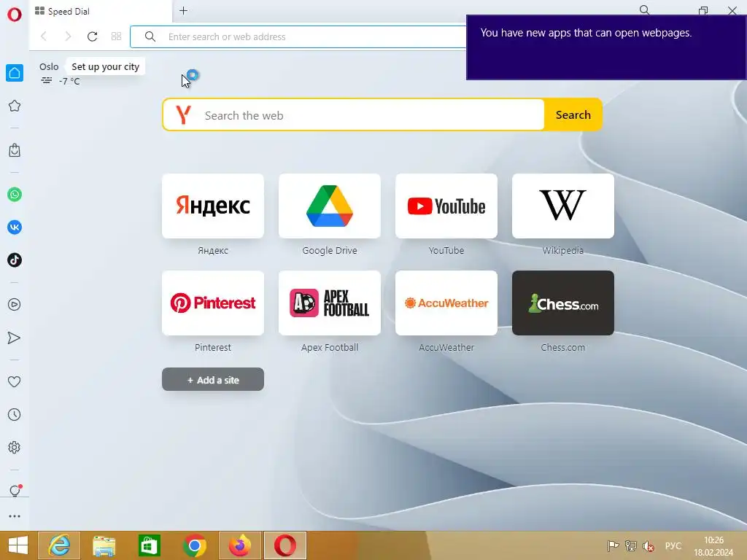Image resolution: width=747 pixels, height=560 pixels.
Task: Launch WhatsApp from the sidebar
Action: pos(15,194)
